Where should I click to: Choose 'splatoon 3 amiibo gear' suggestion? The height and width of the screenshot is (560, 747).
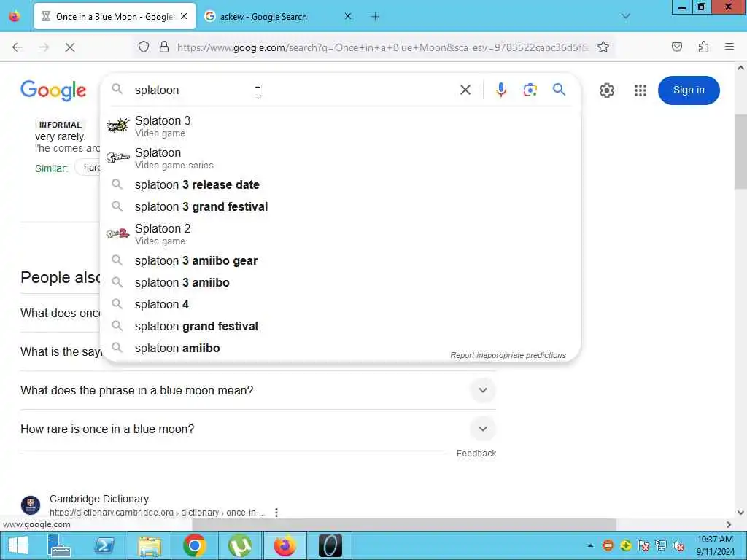(x=340, y=260)
